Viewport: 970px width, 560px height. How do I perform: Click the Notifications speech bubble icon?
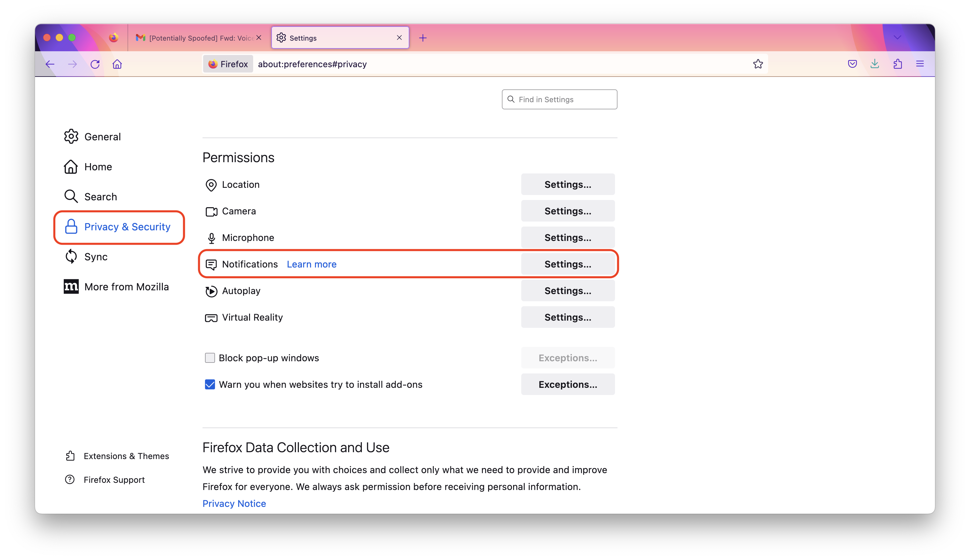211,265
